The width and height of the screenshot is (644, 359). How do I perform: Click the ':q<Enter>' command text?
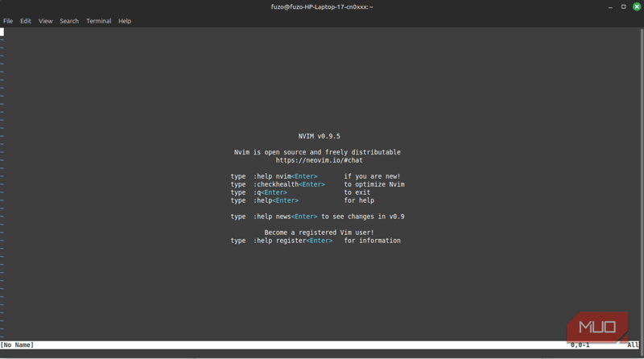270,192
